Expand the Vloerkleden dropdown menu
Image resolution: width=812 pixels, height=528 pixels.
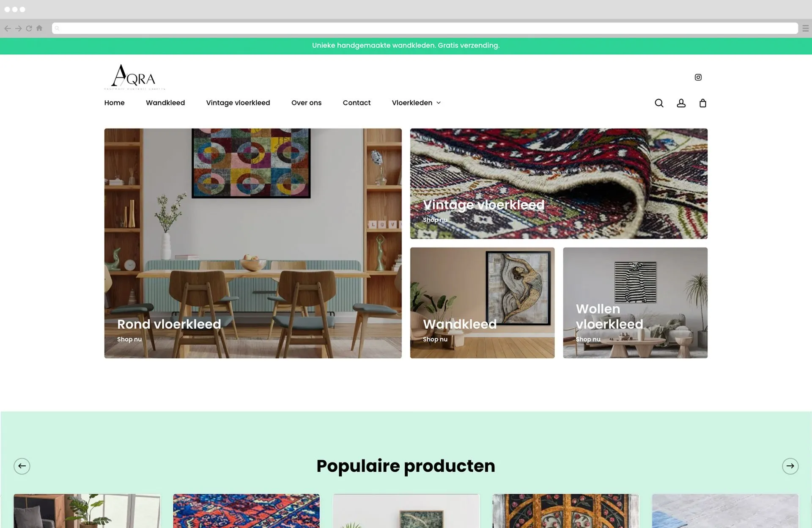click(x=416, y=103)
